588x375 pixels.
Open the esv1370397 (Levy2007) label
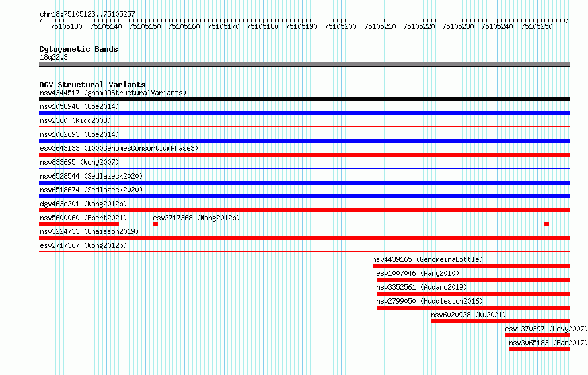[x=546, y=329]
